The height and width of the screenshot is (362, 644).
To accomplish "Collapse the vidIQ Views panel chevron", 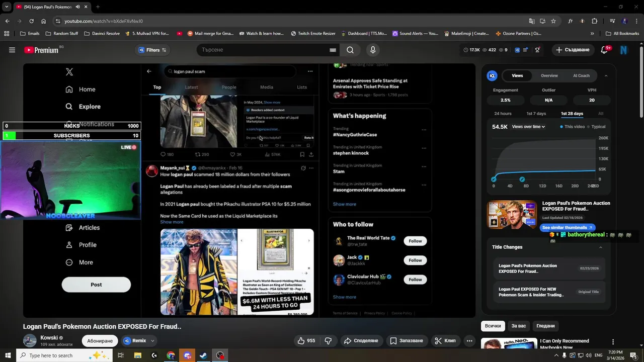I will pyautogui.click(x=606, y=75).
